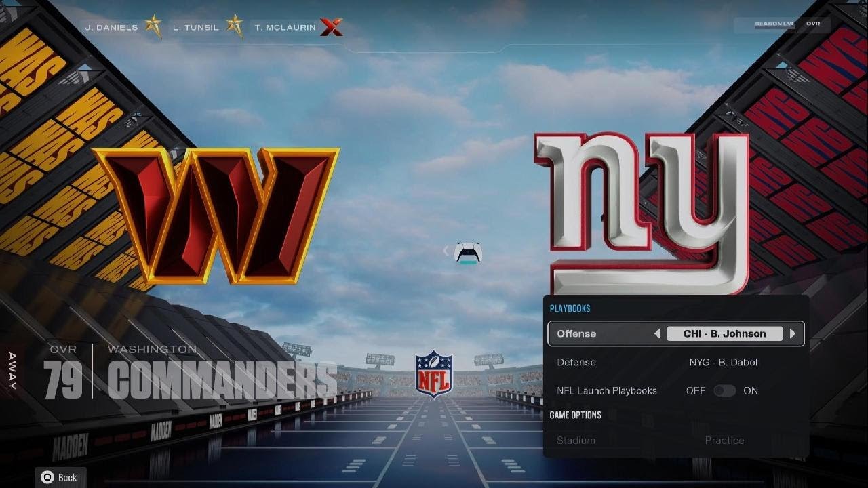868x488 pixels.
Task: Click the NFL shield logo
Action: coord(434,374)
